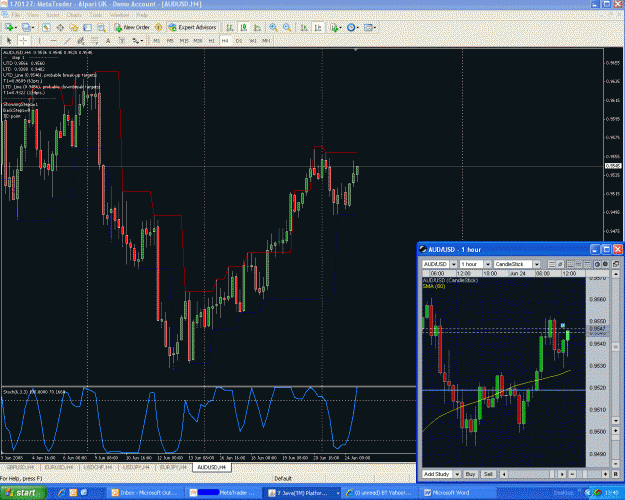Screen dimensions: 625x500
Task: Select the cursor arrow tool
Action: point(9,41)
